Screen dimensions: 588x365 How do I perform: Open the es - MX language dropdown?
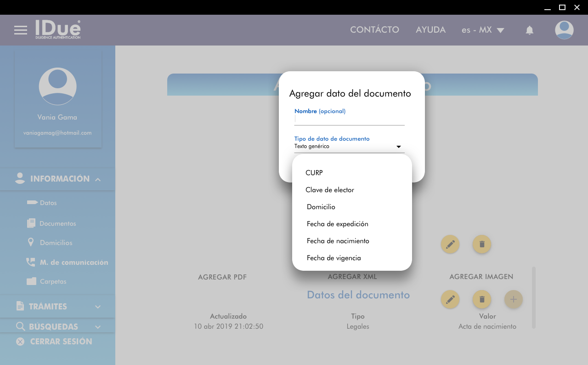click(483, 30)
